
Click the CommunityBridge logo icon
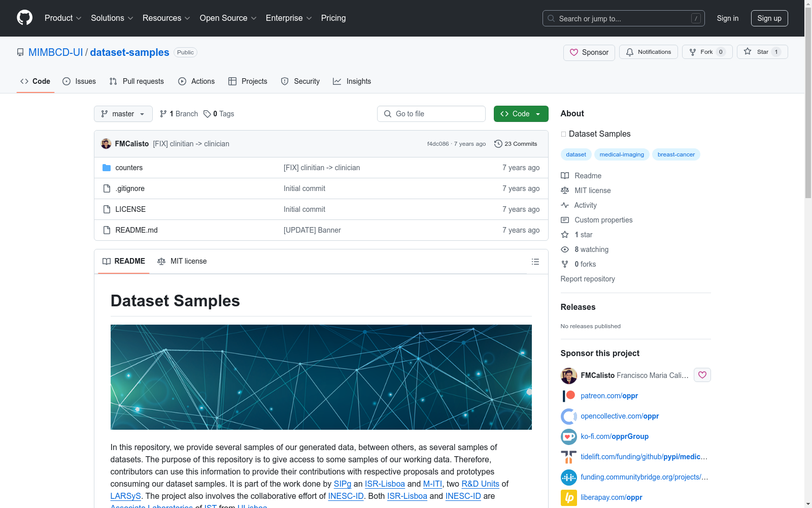[569, 477]
